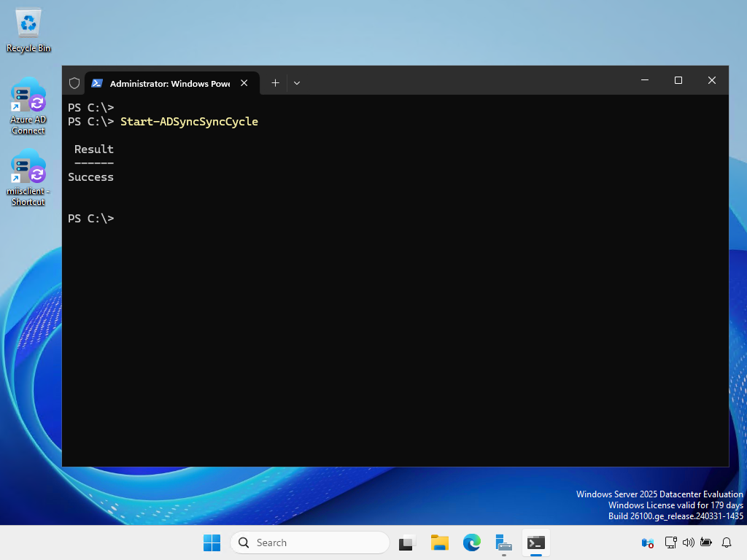Select the Azure AD Connect desktop shortcut
Screen dimensions: 747x560
pos(28,106)
